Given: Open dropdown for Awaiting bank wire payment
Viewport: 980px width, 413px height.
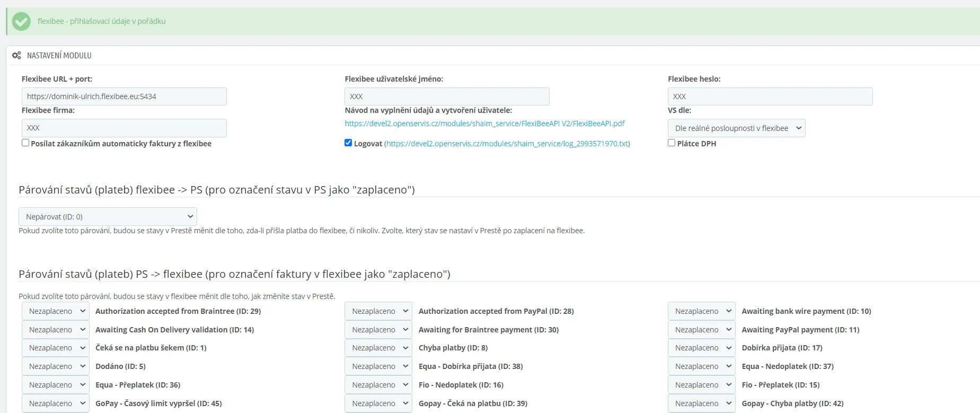Looking at the screenshot, I should tap(701, 311).
